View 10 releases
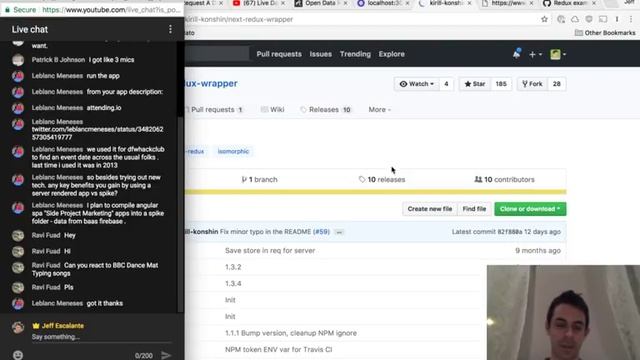Screen dimensions: 640x360 tap(382, 180)
